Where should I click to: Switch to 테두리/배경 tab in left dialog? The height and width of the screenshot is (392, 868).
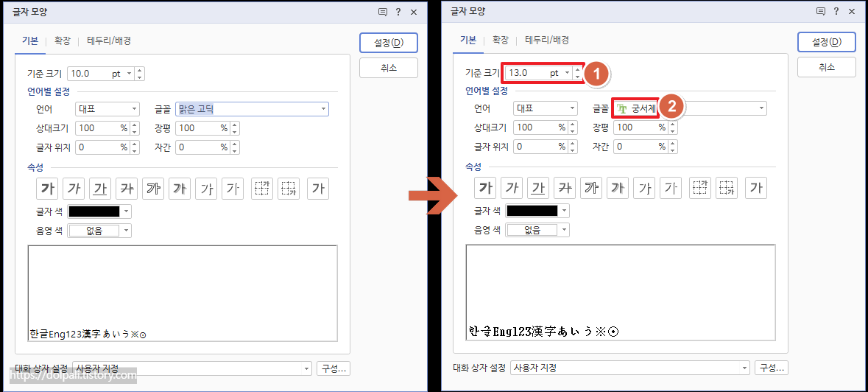[109, 41]
